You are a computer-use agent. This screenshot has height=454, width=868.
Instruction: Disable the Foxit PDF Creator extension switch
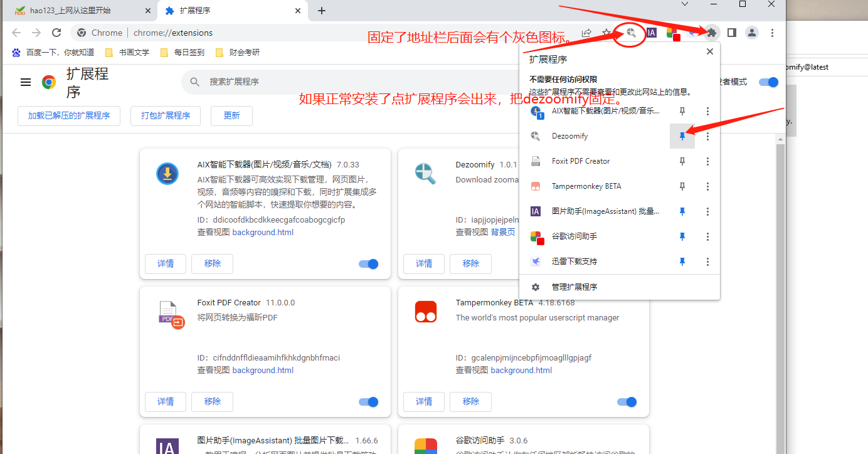pyautogui.click(x=369, y=402)
